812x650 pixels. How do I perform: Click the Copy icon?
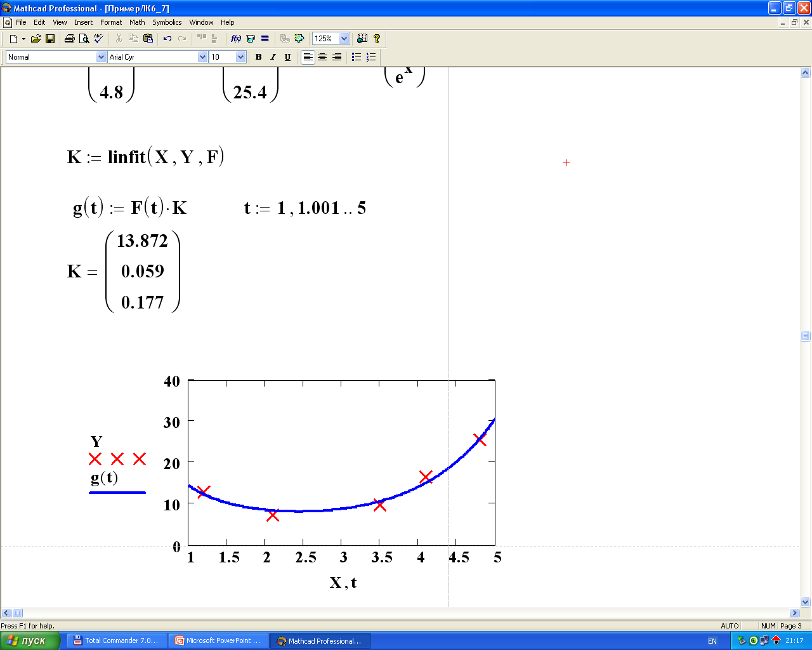point(133,39)
